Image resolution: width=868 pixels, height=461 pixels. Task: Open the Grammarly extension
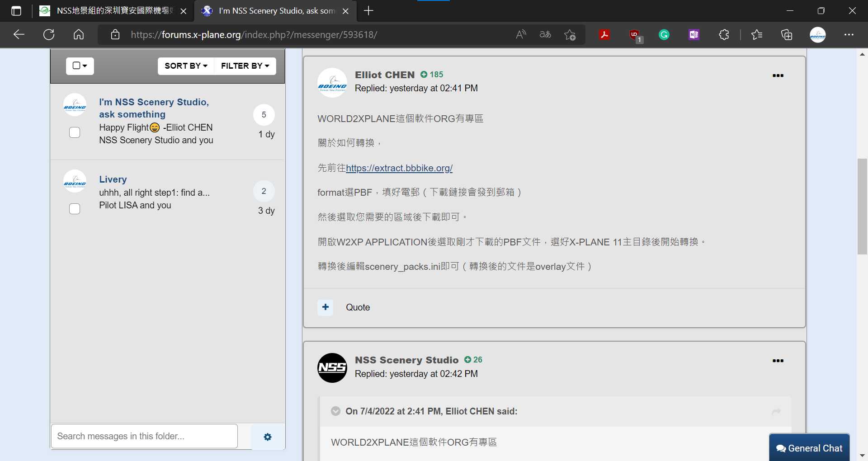tap(664, 35)
